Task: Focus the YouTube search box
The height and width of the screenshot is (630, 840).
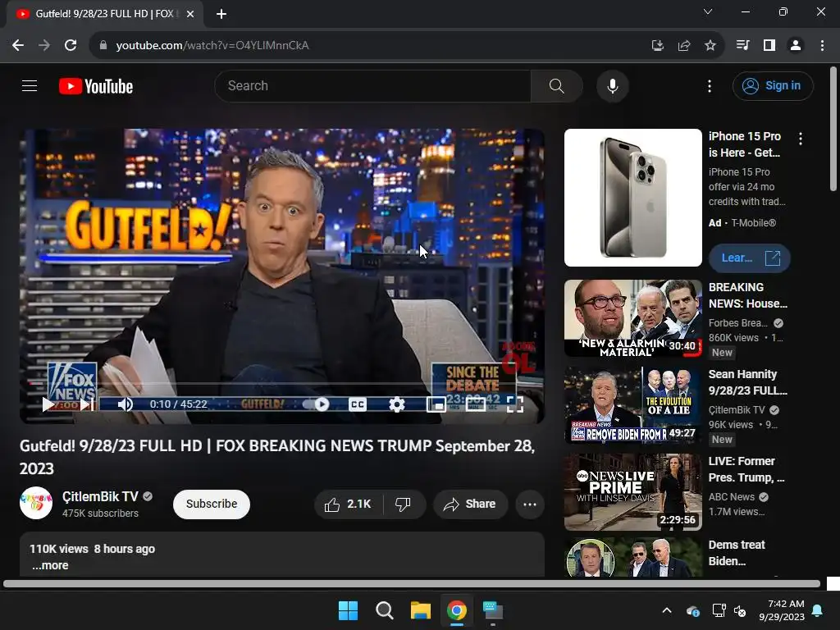Action: [373, 85]
